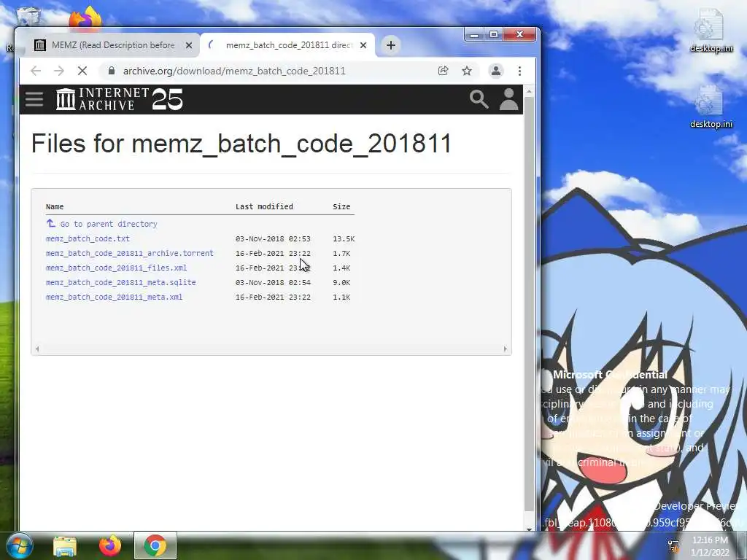Open memz_batch_code.txt file

click(88, 238)
